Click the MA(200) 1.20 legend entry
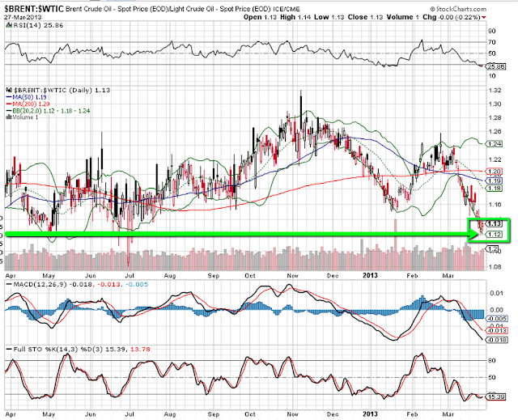This screenshot has height=420, width=518. click(28, 104)
